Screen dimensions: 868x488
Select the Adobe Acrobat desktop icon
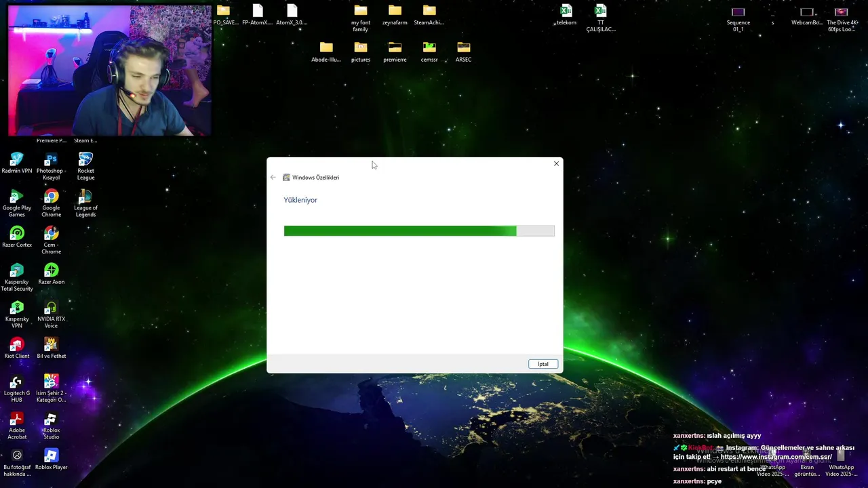coord(17,426)
